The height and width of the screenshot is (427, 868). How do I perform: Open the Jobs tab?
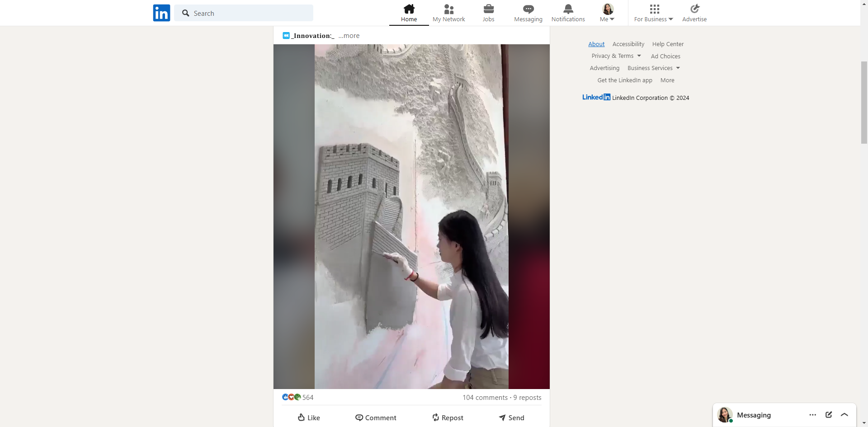(x=488, y=13)
